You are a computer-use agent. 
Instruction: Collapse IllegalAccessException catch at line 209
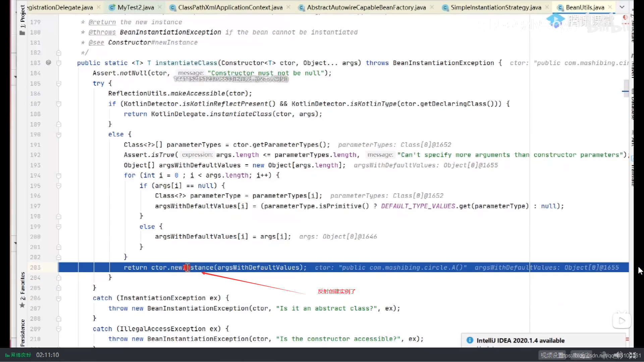(59, 329)
